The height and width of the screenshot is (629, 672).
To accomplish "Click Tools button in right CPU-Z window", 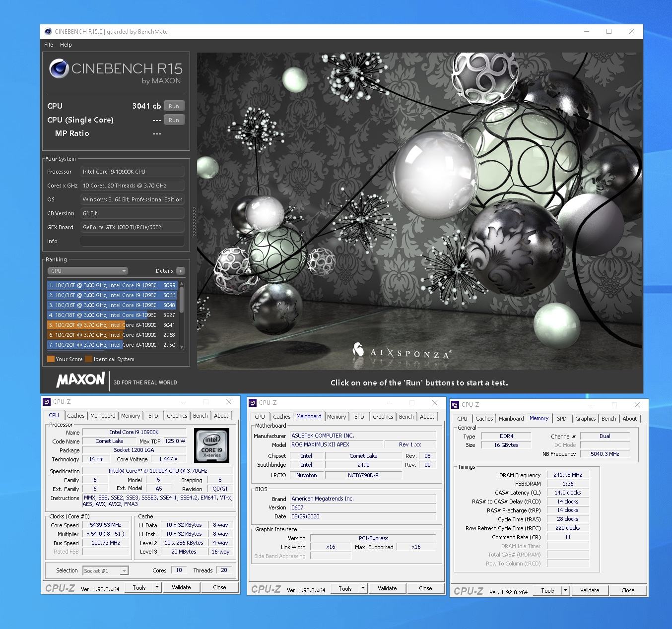I will (x=547, y=591).
